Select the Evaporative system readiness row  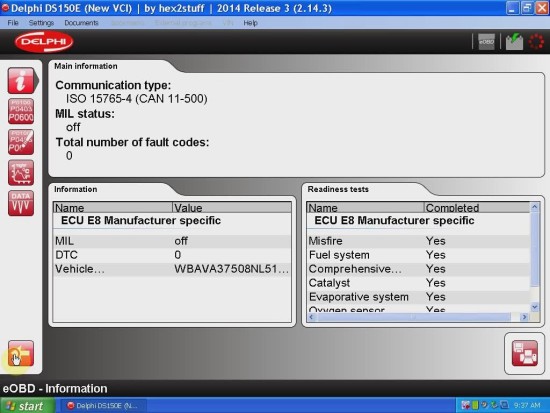[418, 297]
